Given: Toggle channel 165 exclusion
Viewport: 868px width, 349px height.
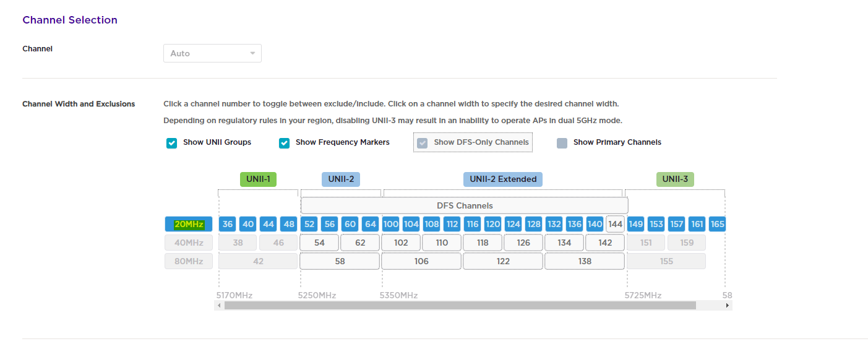Looking at the screenshot, I should pos(717,224).
